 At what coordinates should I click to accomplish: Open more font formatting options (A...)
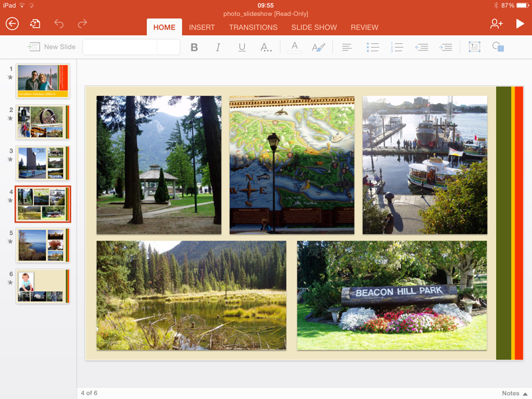pos(265,47)
